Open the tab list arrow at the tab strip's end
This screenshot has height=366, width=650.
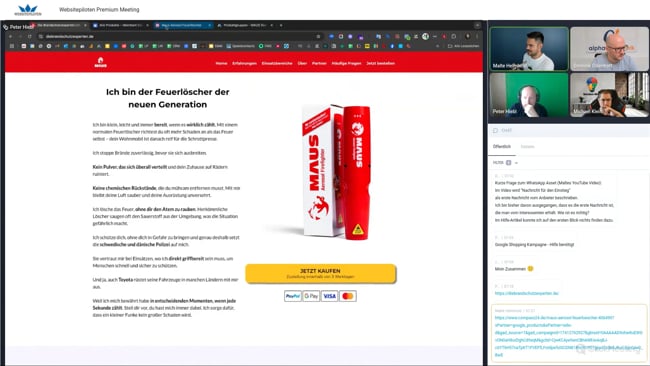pos(478,25)
